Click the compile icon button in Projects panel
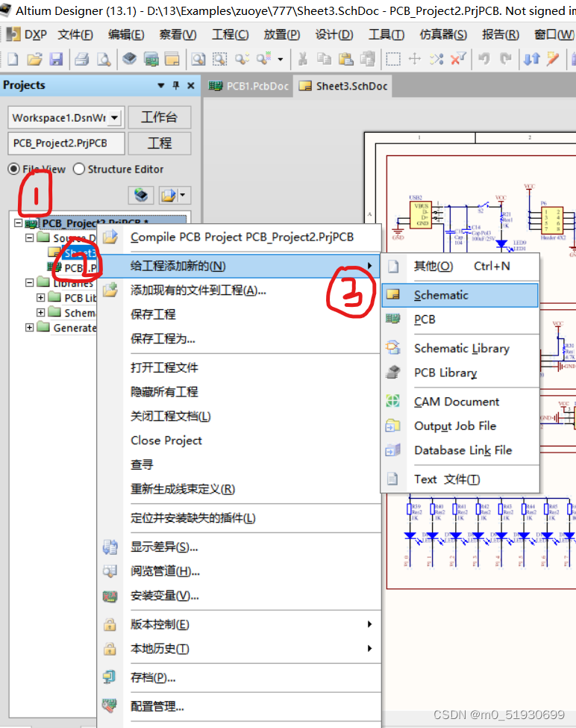This screenshot has height=728, width=576. 141,195
